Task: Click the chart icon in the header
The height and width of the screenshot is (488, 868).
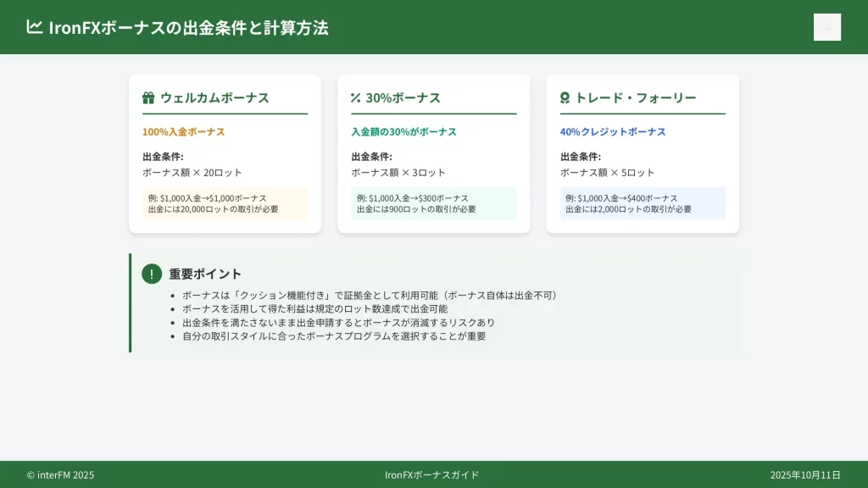Action: pos(34,27)
